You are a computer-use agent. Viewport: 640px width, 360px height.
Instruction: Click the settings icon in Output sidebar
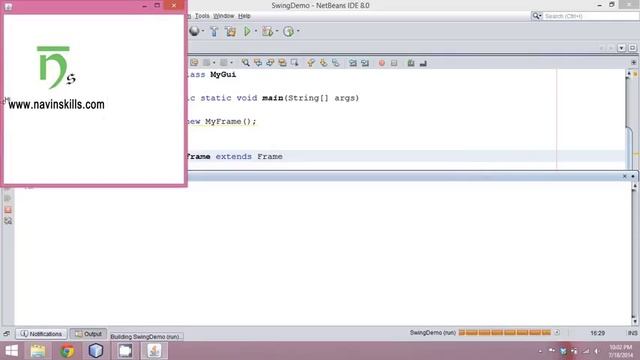click(x=8, y=221)
